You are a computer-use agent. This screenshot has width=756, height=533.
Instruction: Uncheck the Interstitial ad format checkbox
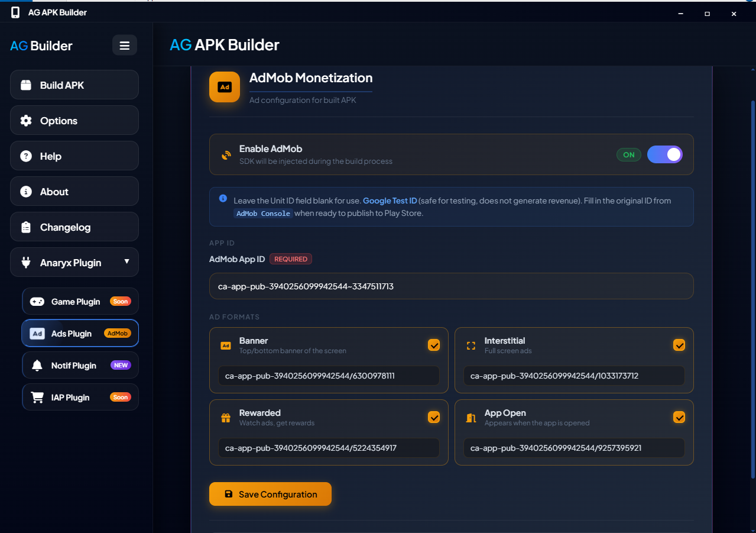tap(679, 345)
